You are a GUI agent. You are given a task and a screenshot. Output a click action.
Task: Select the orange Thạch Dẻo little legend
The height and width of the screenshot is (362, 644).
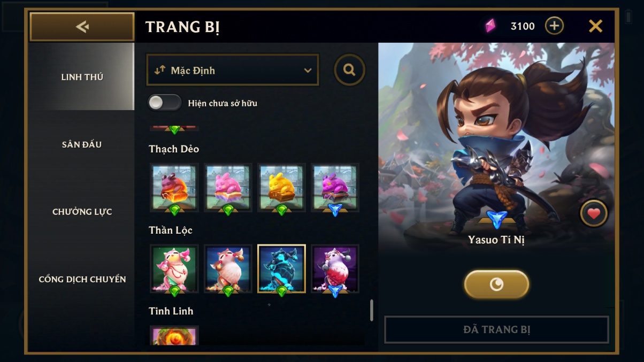(x=174, y=188)
